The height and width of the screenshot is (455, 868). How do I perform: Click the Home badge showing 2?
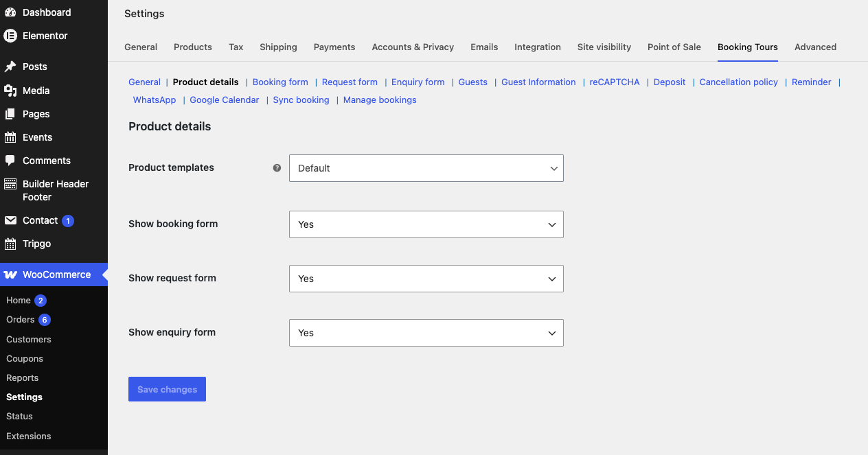tap(41, 301)
